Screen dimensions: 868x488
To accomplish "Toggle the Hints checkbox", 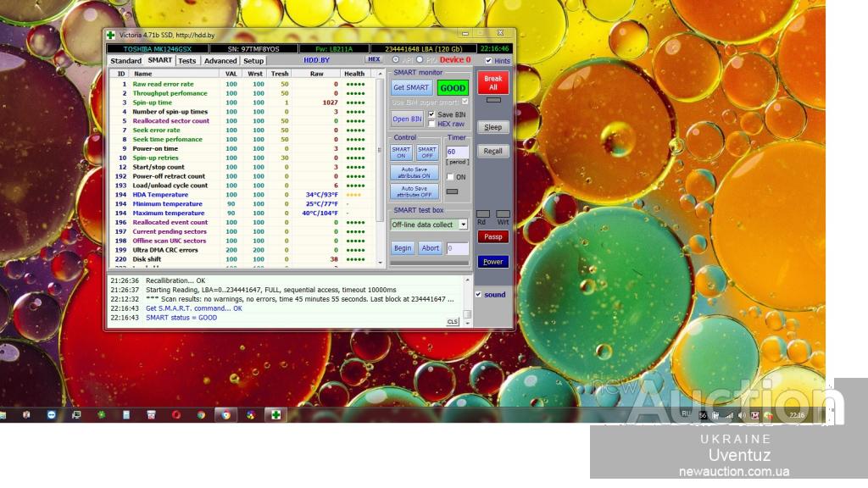I will tap(488, 60).
